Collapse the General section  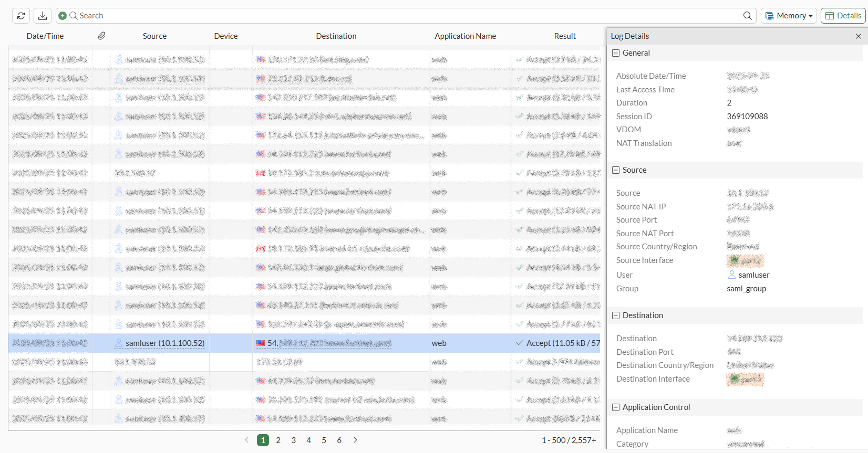(x=616, y=53)
